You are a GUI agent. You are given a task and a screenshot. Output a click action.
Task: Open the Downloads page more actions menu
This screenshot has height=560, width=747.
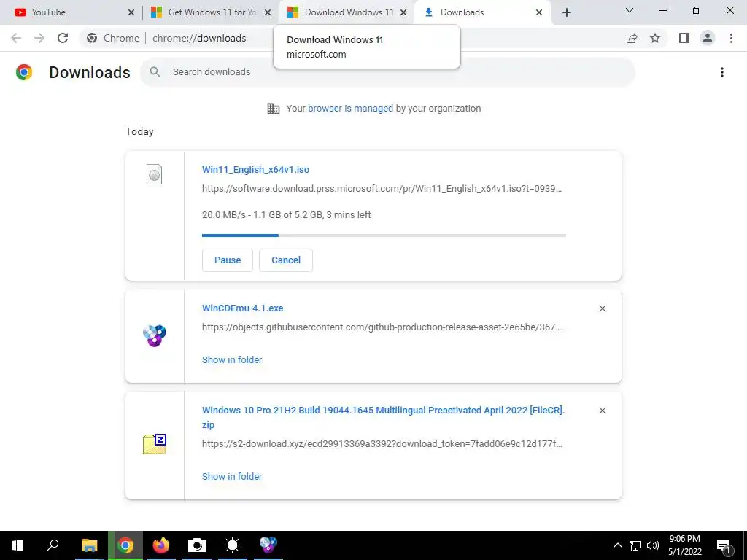(x=722, y=72)
